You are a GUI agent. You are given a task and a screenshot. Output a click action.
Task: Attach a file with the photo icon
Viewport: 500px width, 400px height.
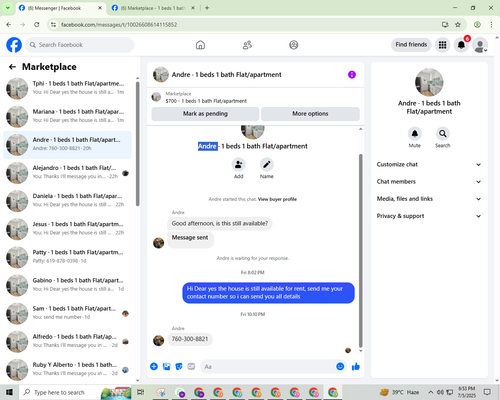(166, 367)
